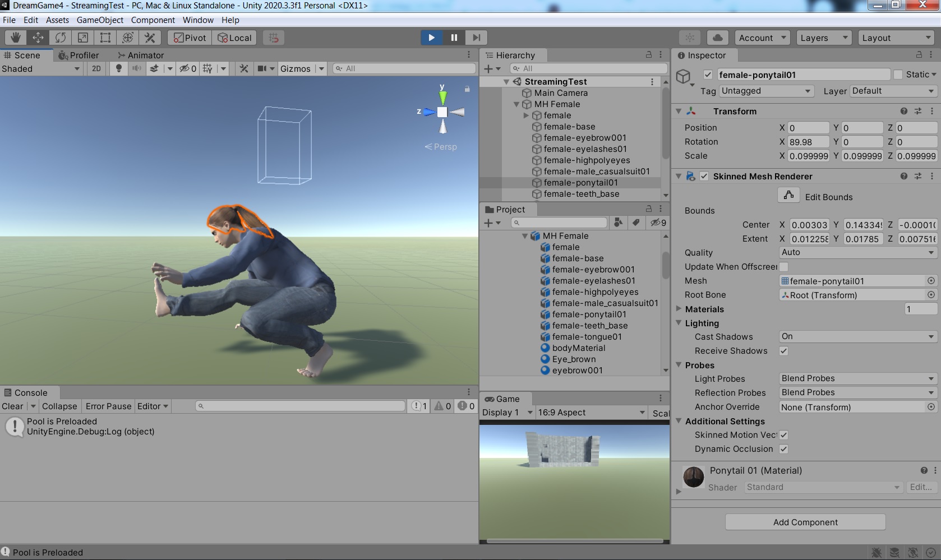Click Edit Bounds icon button
This screenshot has width=941, height=560.
[x=788, y=195]
